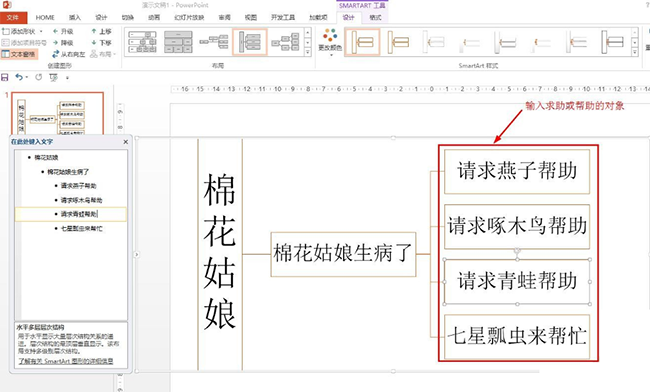This screenshot has height=392, width=650.
Task: Select the first layout thumbnail in 布局 gallery
Action: (143, 42)
